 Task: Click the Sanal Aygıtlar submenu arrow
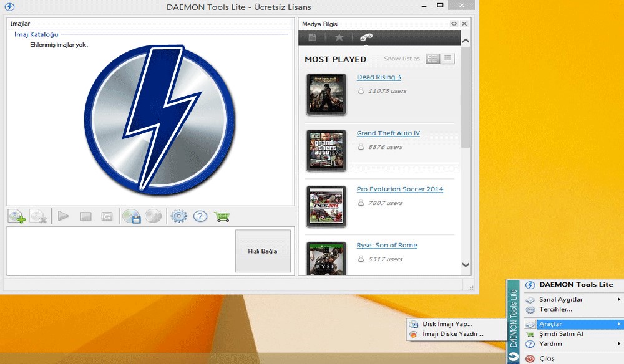point(619,299)
